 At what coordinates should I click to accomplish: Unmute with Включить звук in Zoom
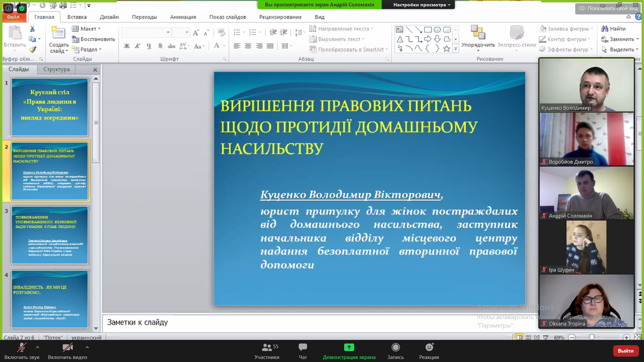coord(22,351)
